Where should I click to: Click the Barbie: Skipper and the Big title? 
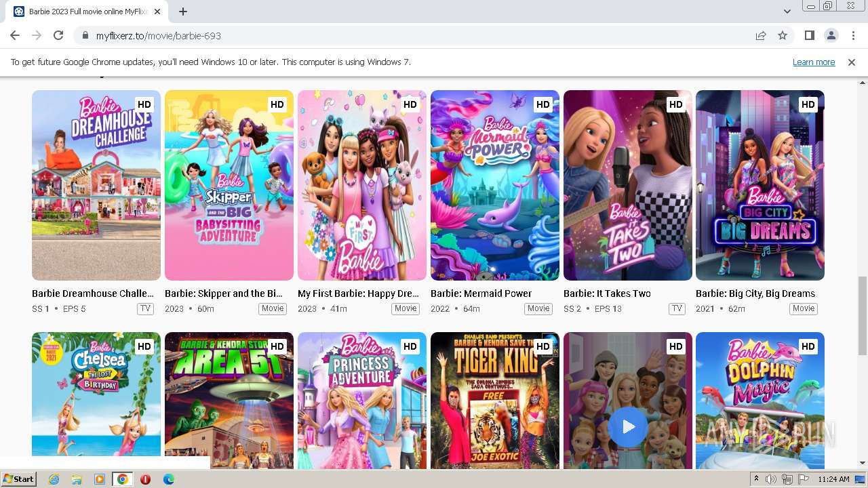pos(224,293)
